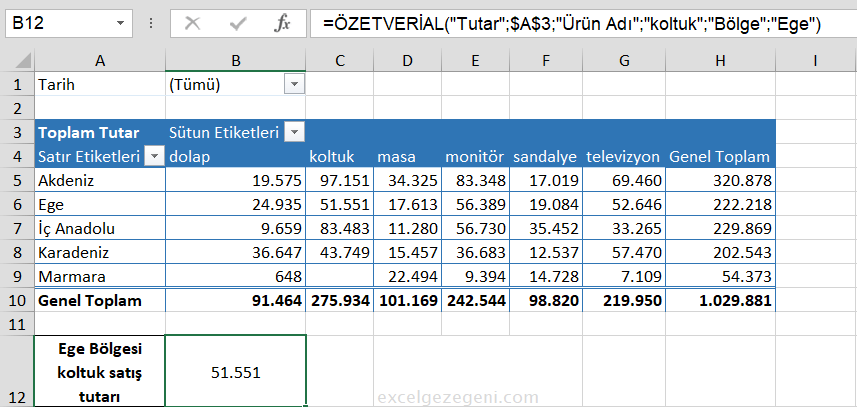Click the select-all corner triangle
The image size is (857, 407).
point(23,60)
